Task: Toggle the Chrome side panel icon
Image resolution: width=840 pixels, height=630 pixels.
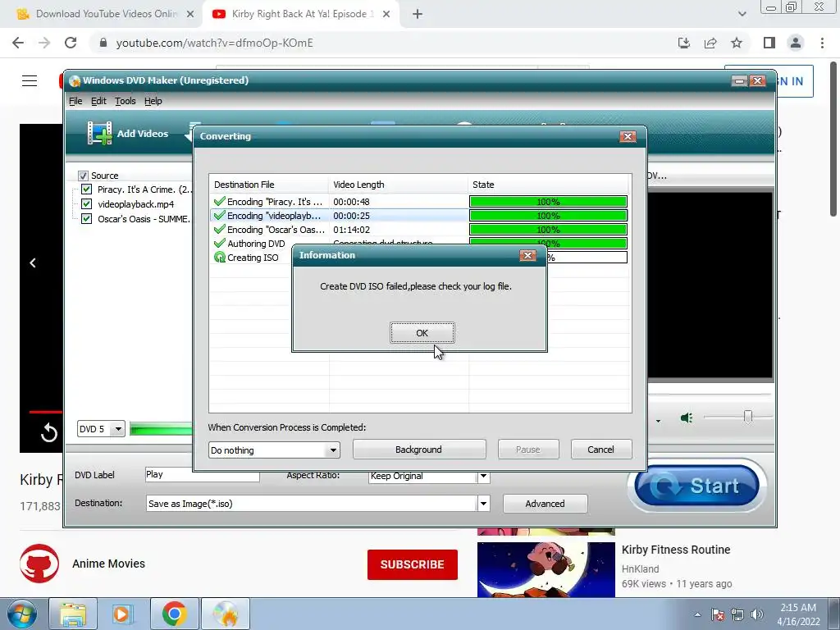Action: (769, 43)
